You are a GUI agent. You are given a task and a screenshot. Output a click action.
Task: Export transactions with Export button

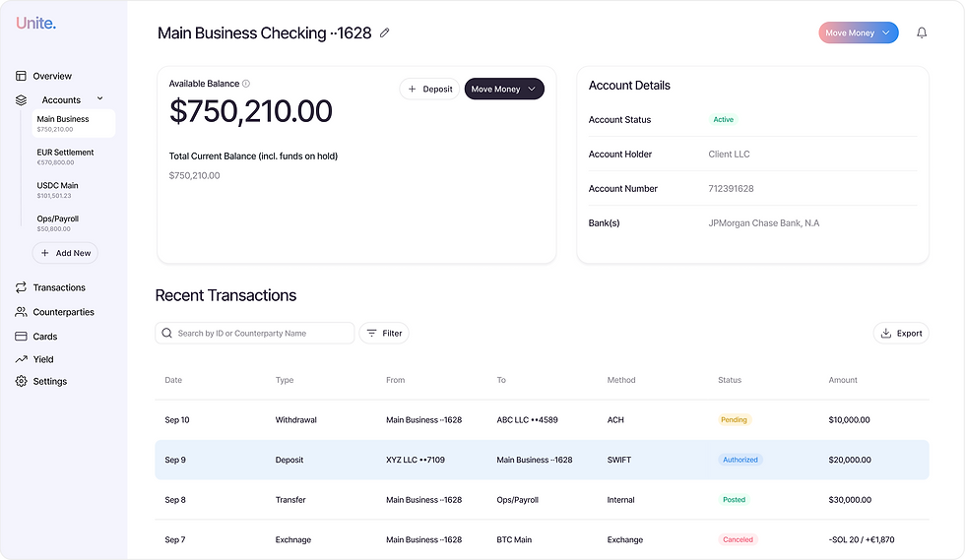(x=901, y=333)
